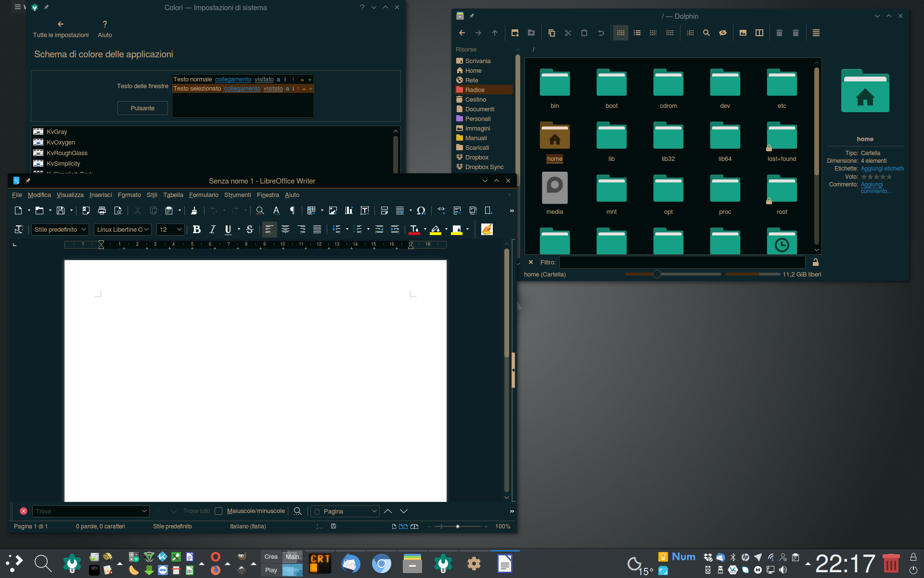Toggle Dolphin compact view mode

(x=653, y=33)
